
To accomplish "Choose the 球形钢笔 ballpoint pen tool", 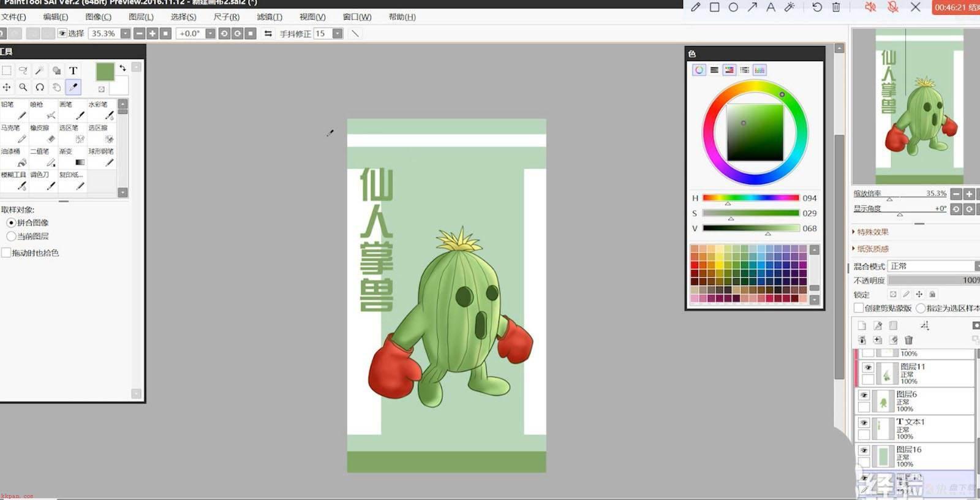I will coord(102,157).
